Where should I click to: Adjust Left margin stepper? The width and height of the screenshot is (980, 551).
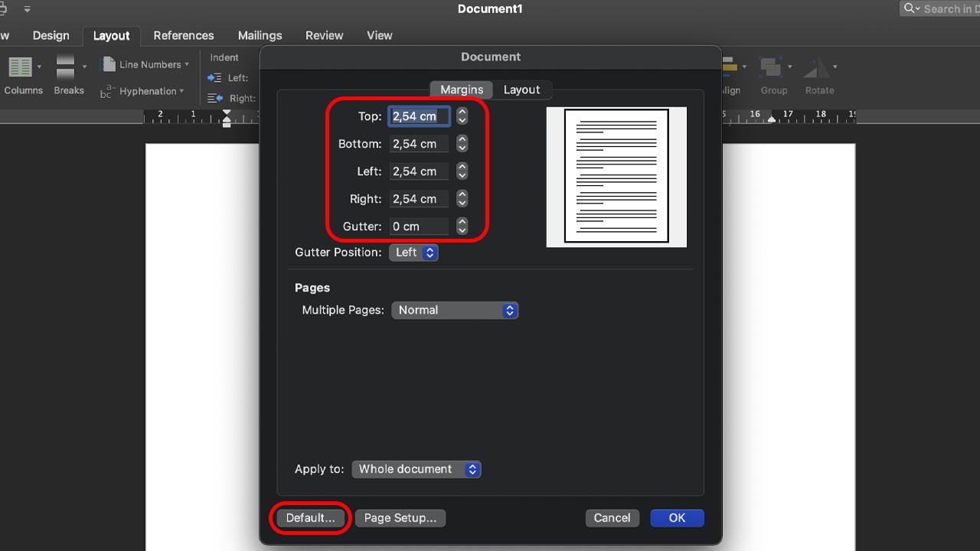[x=462, y=171]
